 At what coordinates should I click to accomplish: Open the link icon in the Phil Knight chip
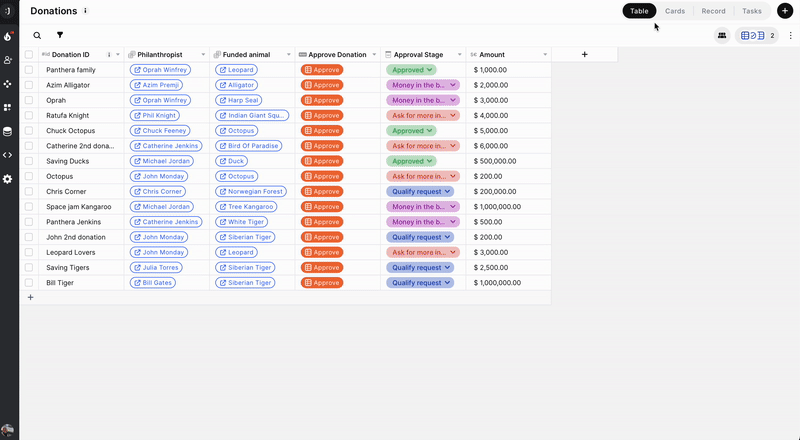point(137,116)
